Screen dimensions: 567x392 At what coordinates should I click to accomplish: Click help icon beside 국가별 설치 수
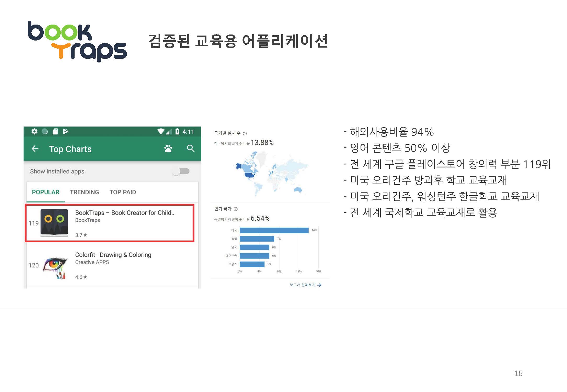[245, 134]
